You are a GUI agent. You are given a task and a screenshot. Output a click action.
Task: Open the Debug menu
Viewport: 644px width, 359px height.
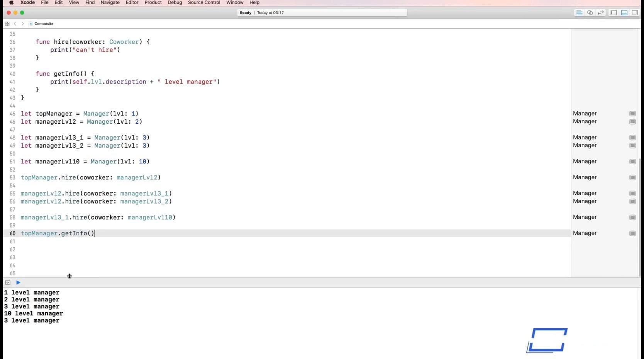pos(175,2)
